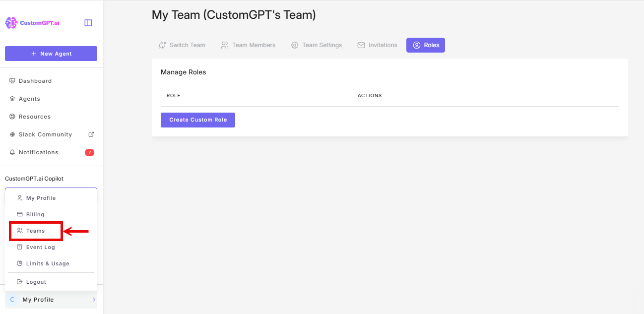Switch to the Team Members tab

[x=248, y=45]
